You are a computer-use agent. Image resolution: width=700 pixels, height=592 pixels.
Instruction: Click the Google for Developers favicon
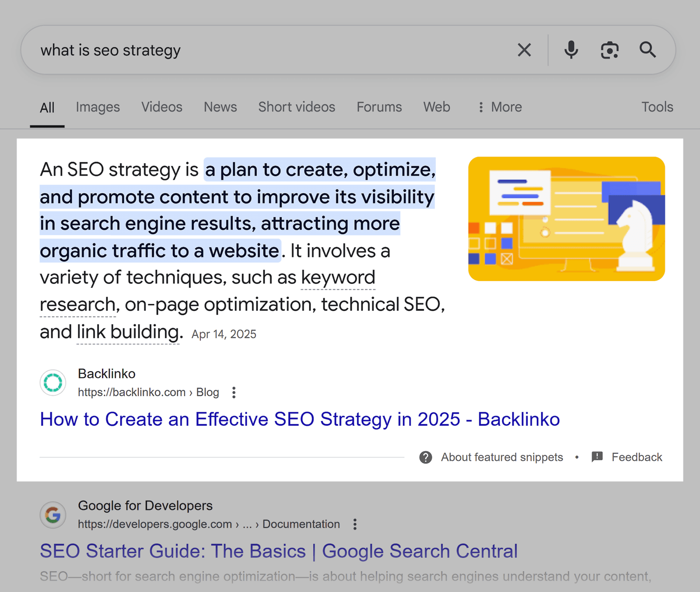pyautogui.click(x=52, y=515)
